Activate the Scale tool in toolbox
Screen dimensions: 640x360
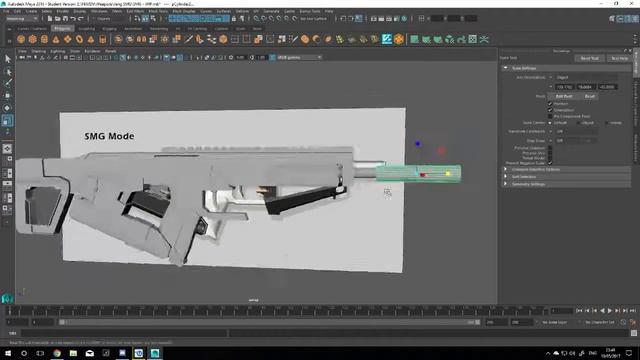[7, 120]
